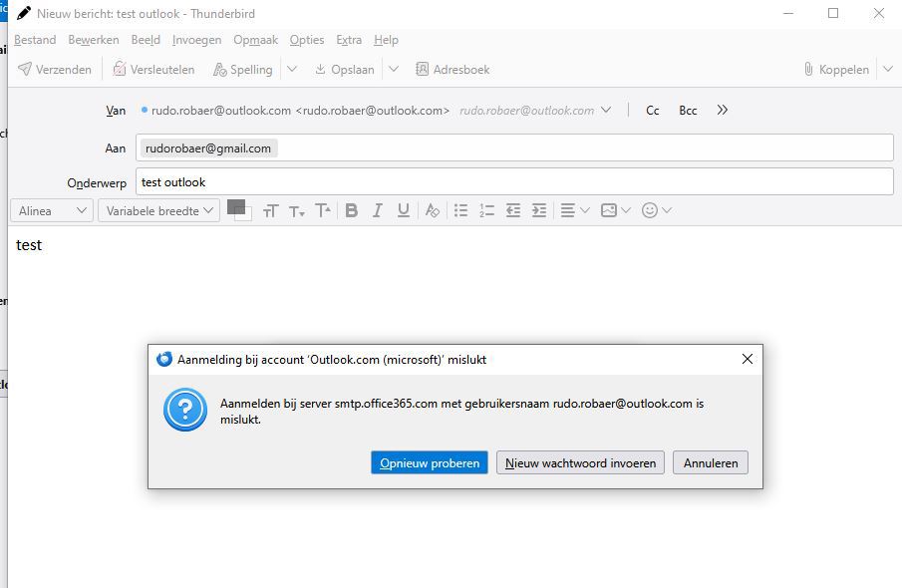
Task: Show more address field options chevron
Action: 723,110
